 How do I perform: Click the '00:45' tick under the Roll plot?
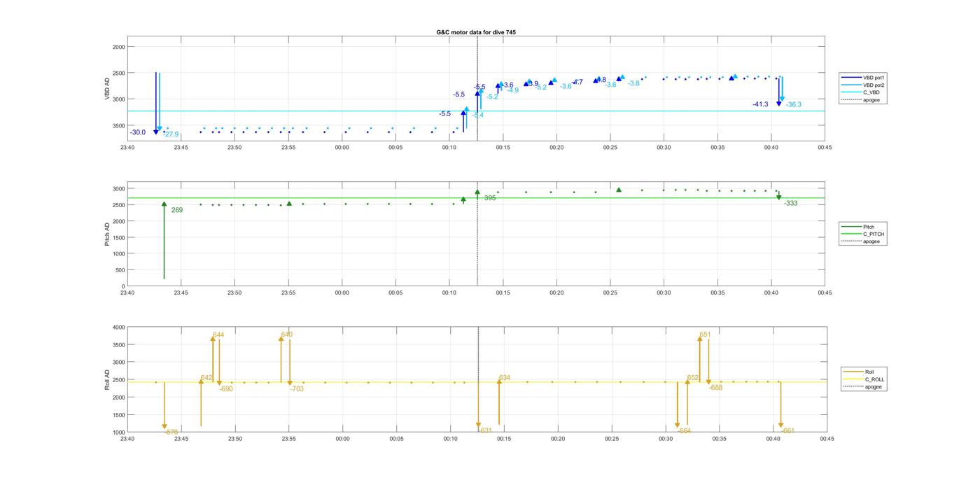(x=827, y=439)
